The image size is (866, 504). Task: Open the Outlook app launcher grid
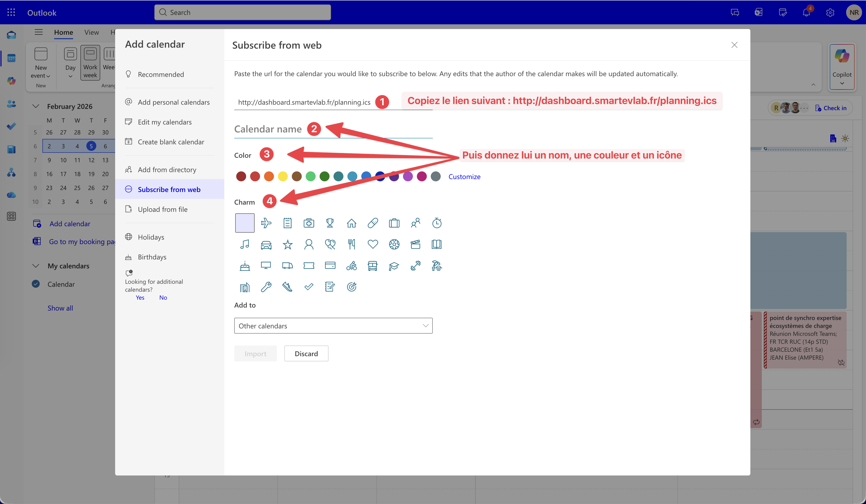pos(11,13)
